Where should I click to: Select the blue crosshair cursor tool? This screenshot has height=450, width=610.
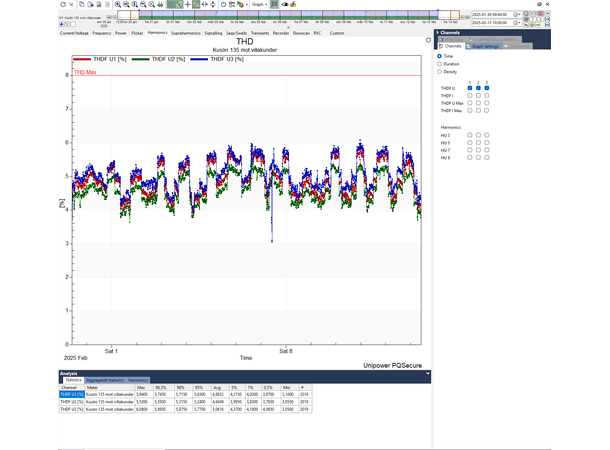(x=188, y=4)
